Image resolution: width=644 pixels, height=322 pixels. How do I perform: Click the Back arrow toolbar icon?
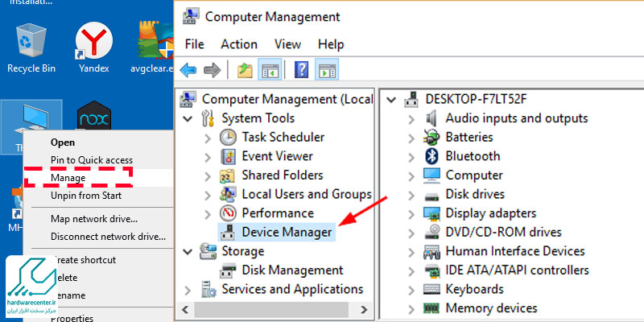point(188,70)
